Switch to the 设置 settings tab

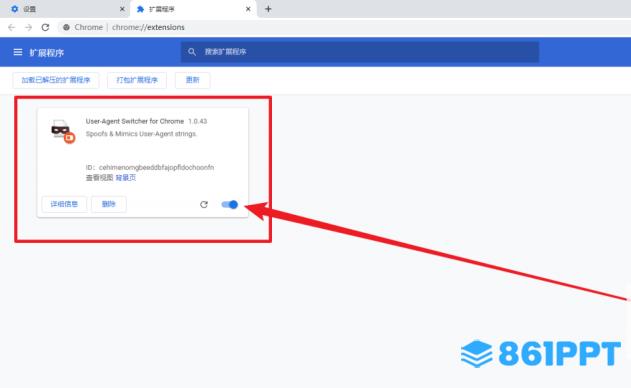(x=64, y=9)
